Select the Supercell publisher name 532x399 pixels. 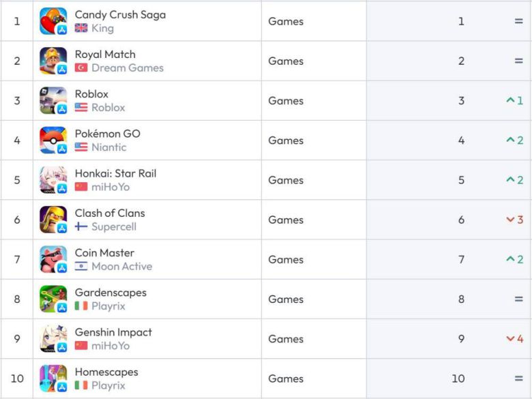tap(113, 226)
